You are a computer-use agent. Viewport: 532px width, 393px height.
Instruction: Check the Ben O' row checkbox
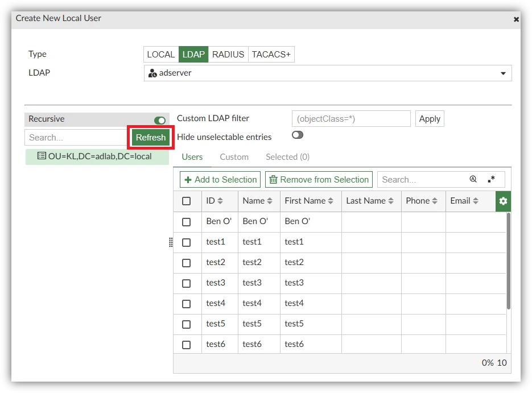tap(186, 222)
